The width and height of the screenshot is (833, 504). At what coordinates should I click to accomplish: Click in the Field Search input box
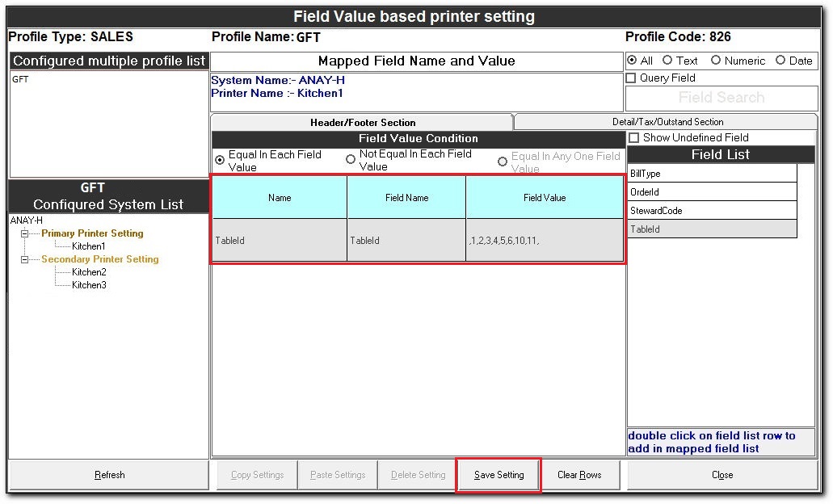click(721, 98)
